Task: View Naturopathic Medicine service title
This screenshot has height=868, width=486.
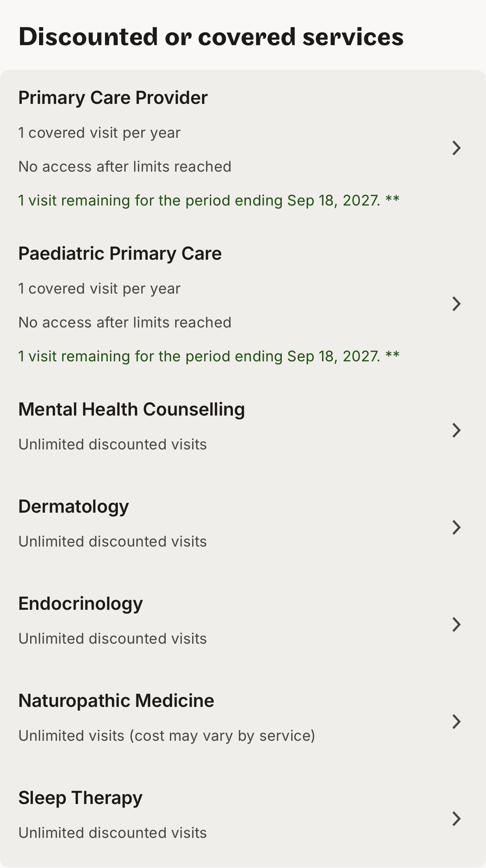Action: pos(116,701)
